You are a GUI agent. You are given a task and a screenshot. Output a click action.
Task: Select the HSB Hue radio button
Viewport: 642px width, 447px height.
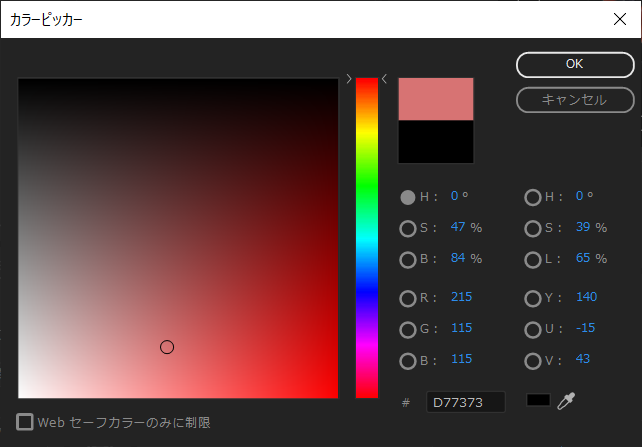[408, 197]
